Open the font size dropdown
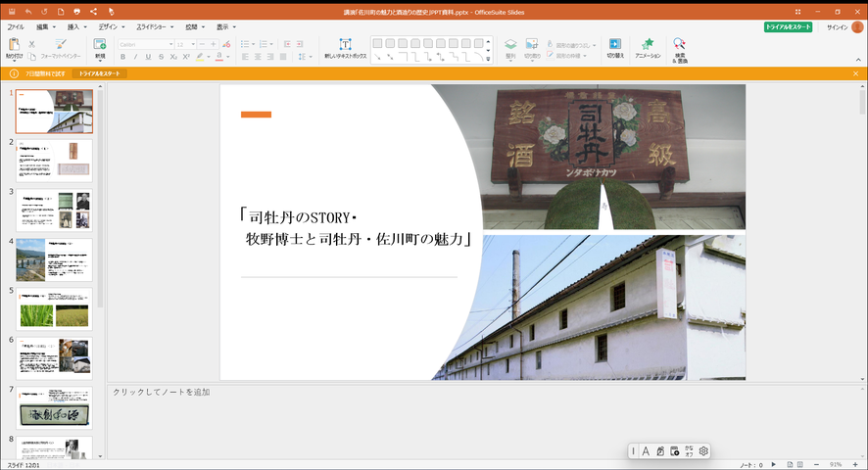868x470 pixels. coord(193,44)
